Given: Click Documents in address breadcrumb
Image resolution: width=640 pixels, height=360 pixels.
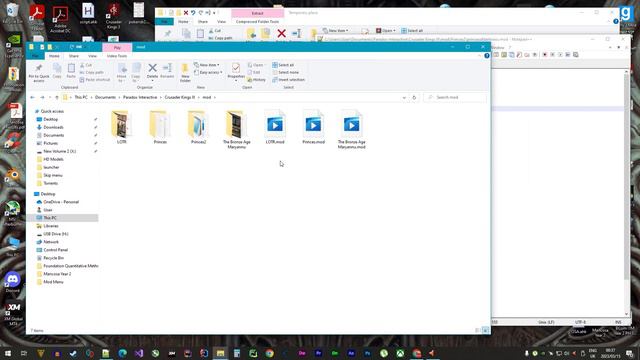Looking at the screenshot, I should pos(105,98).
